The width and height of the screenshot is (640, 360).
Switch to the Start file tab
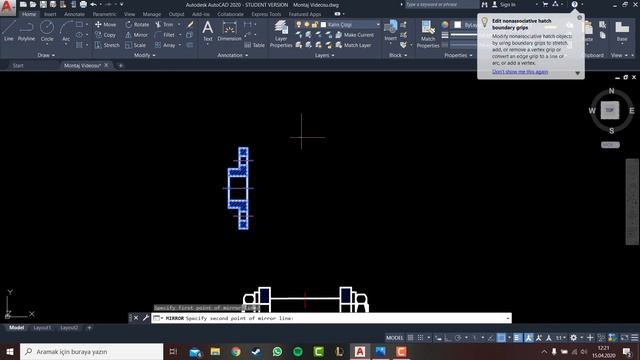pyautogui.click(x=18, y=65)
